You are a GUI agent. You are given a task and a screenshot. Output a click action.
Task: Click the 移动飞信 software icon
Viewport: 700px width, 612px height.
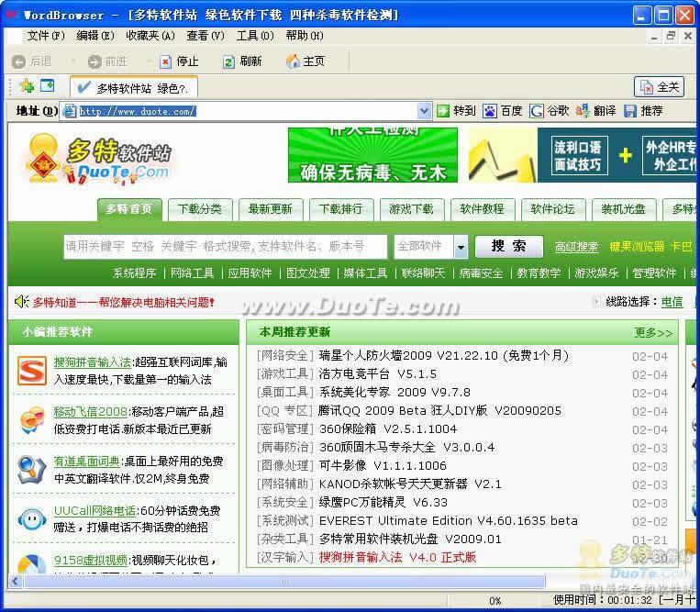(x=32, y=420)
